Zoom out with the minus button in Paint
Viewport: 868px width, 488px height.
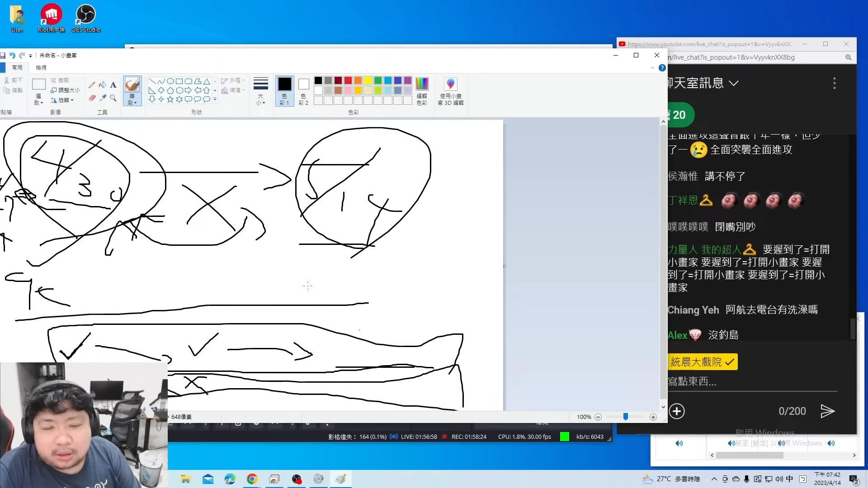tap(598, 417)
